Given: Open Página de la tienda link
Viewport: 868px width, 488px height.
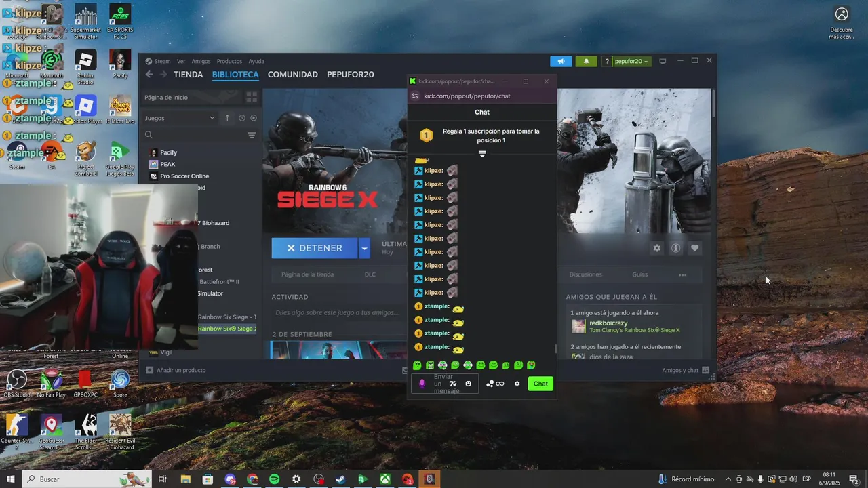Looking at the screenshot, I should point(307,274).
